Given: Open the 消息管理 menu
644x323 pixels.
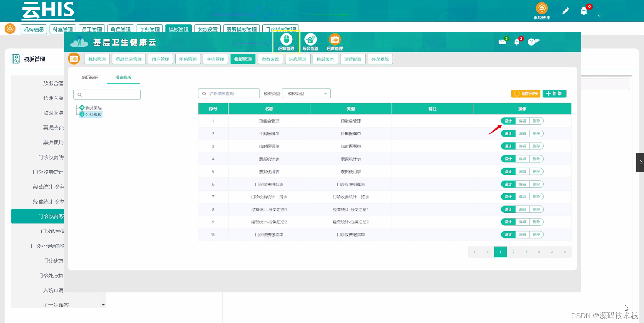Looking at the screenshot, I should (298, 59).
